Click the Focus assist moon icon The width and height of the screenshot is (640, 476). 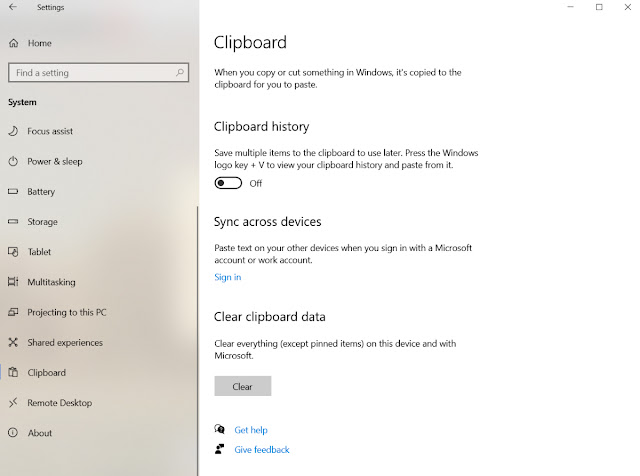coord(13,131)
